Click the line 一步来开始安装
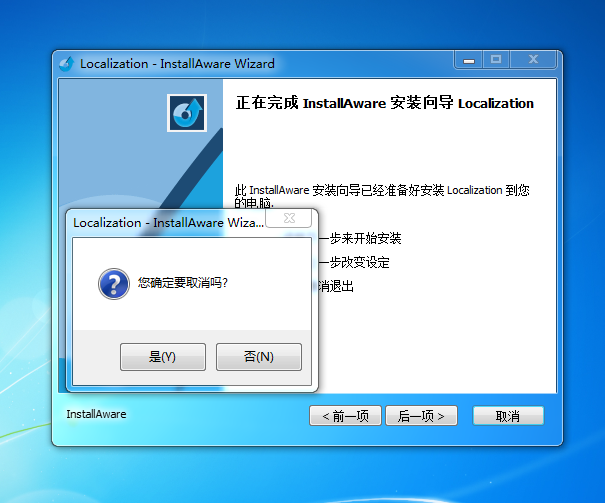Viewport: 605px width, 503px height. coord(360,238)
